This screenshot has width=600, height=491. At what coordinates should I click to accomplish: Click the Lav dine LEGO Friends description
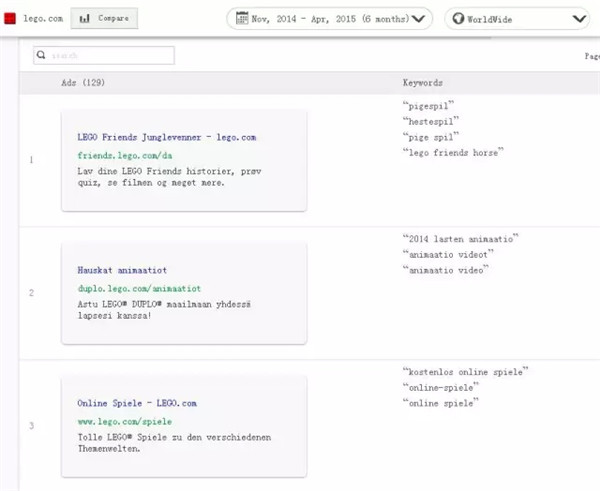pyautogui.click(x=170, y=177)
